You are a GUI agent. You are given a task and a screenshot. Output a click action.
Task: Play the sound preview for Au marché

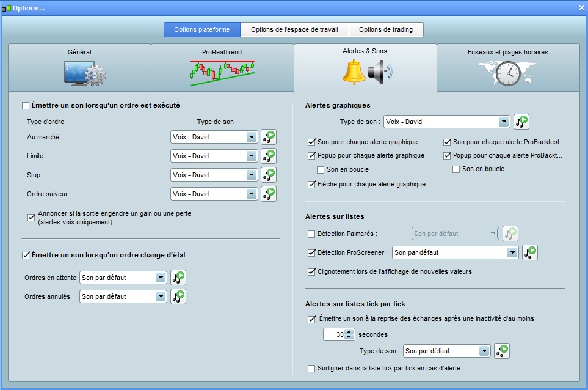(269, 137)
